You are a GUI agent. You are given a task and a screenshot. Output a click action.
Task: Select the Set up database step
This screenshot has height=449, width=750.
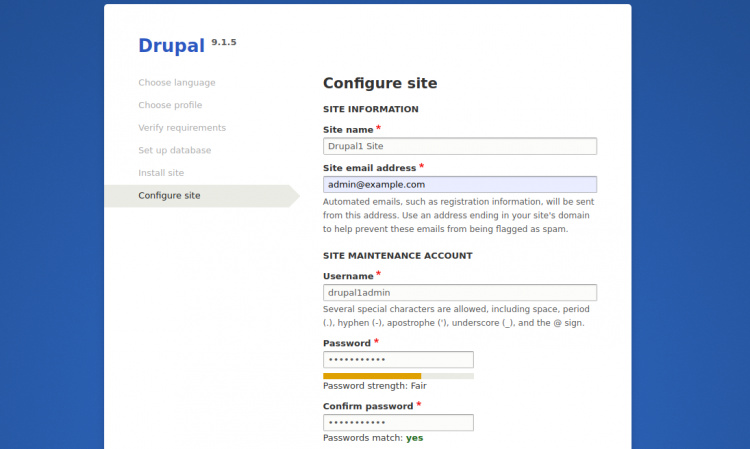pos(175,150)
